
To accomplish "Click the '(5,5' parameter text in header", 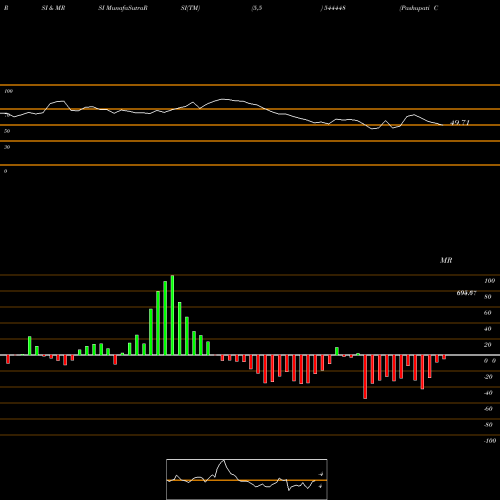I will coord(257,8).
